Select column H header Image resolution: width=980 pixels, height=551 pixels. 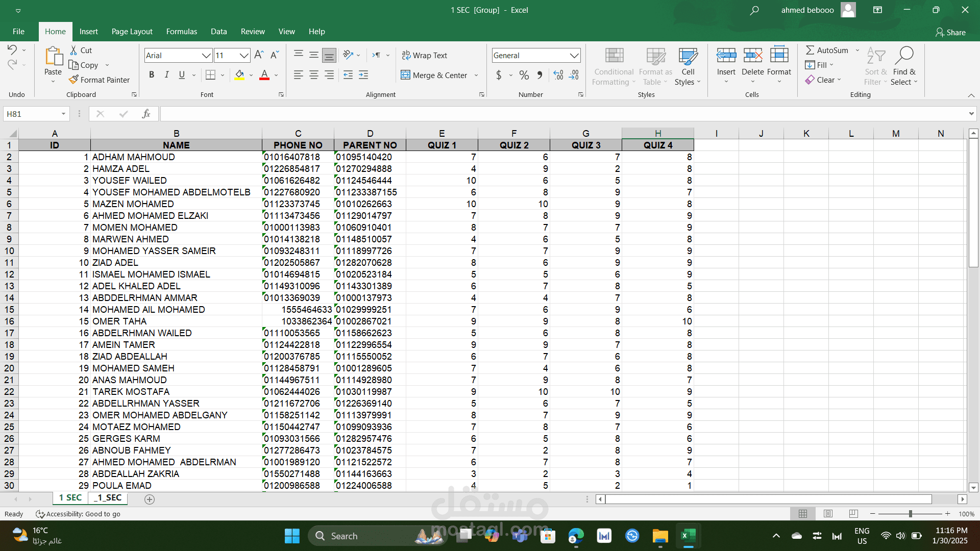pyautogui.click(x=657, y=133)
